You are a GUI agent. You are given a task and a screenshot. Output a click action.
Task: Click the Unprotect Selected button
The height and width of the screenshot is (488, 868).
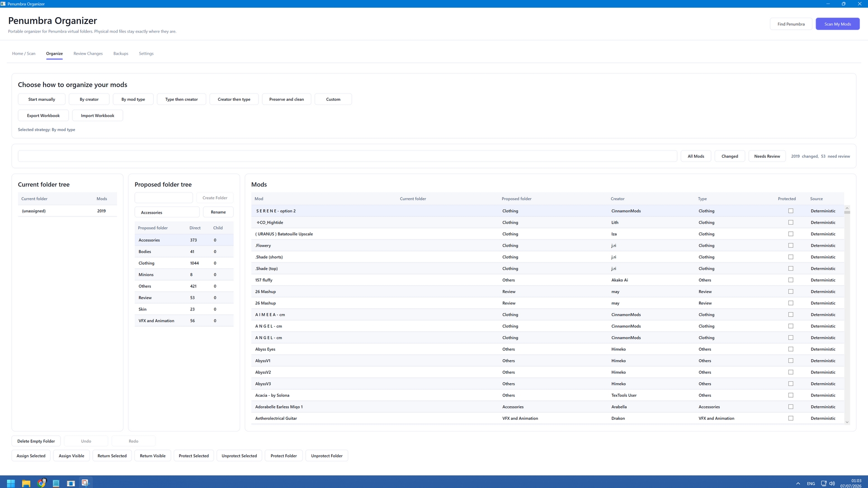(239, 456)
